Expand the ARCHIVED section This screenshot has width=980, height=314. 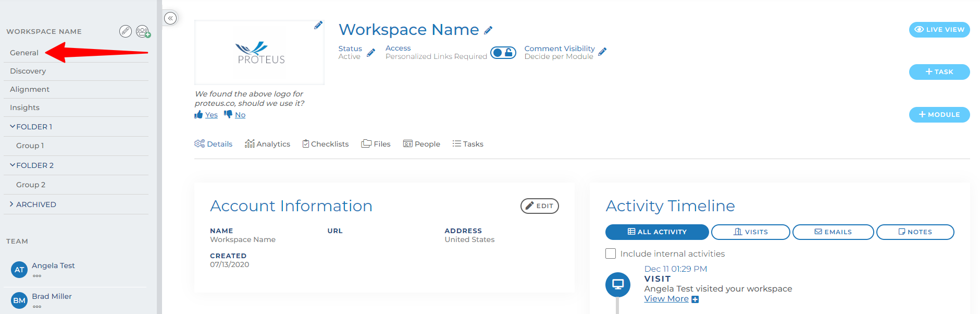[x=11, y=204]
